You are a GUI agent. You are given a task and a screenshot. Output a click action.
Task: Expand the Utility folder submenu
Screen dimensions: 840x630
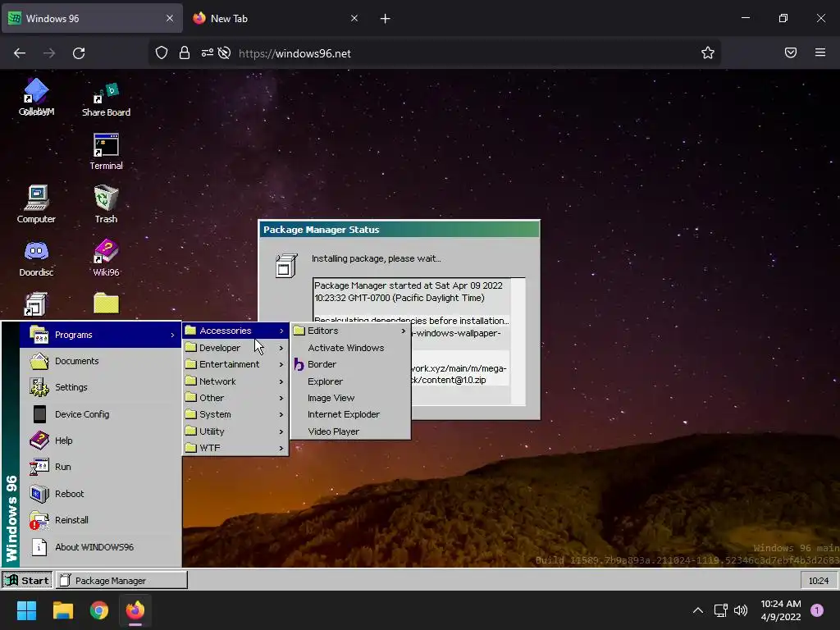235,431
